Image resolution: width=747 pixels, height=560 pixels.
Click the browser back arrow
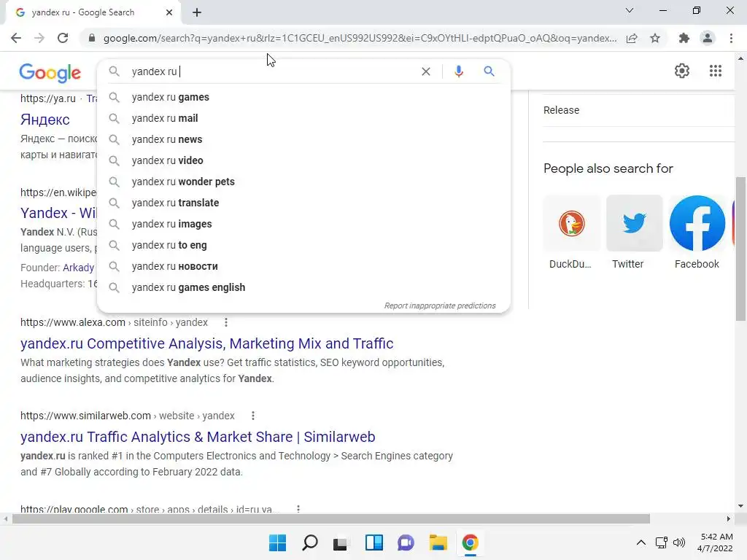click(x=16, y=38)
